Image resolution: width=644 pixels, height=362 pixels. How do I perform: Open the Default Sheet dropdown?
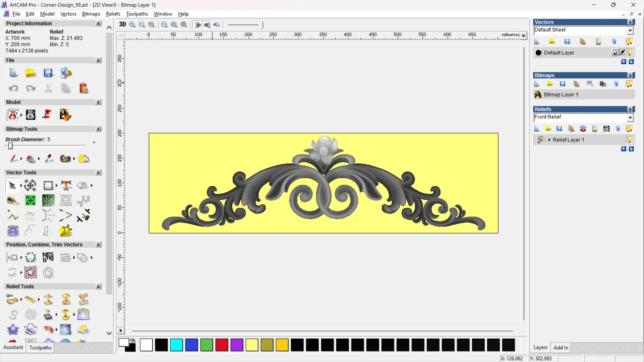tap(630, 31)
